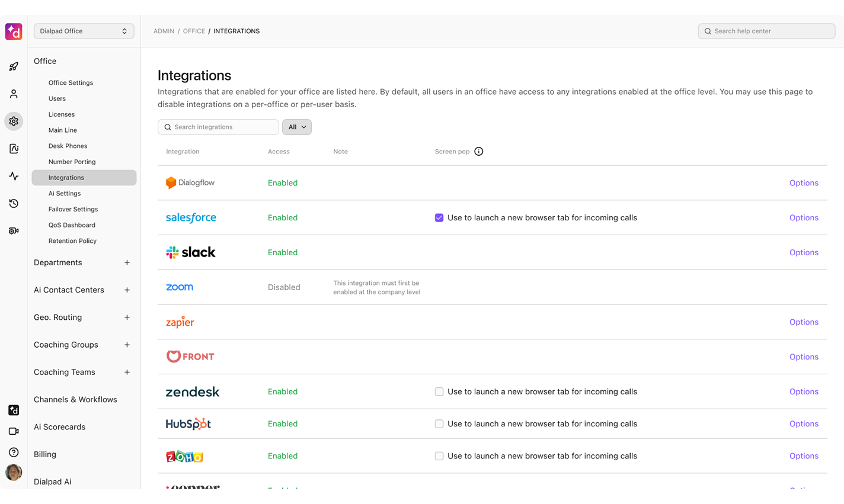Open the All filter dropdown
This screenshot has height=504, width=844.
296,127
